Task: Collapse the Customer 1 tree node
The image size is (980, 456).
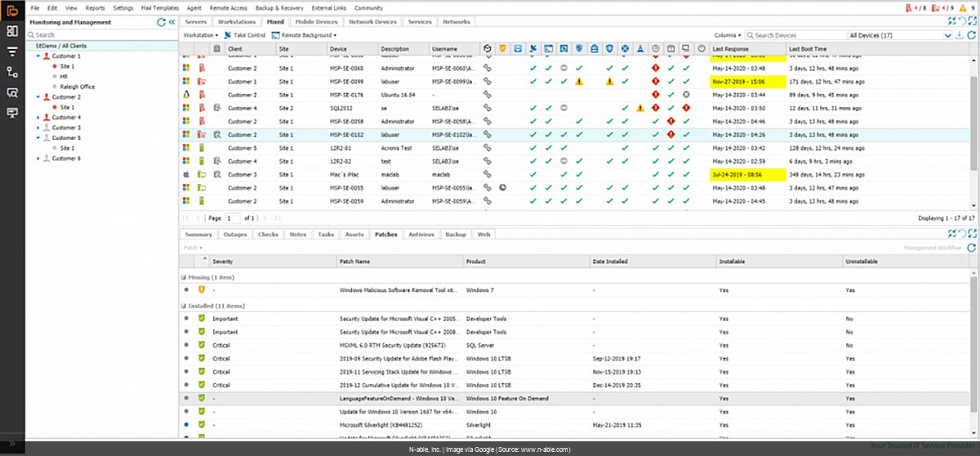Action: tap(38, 56)
